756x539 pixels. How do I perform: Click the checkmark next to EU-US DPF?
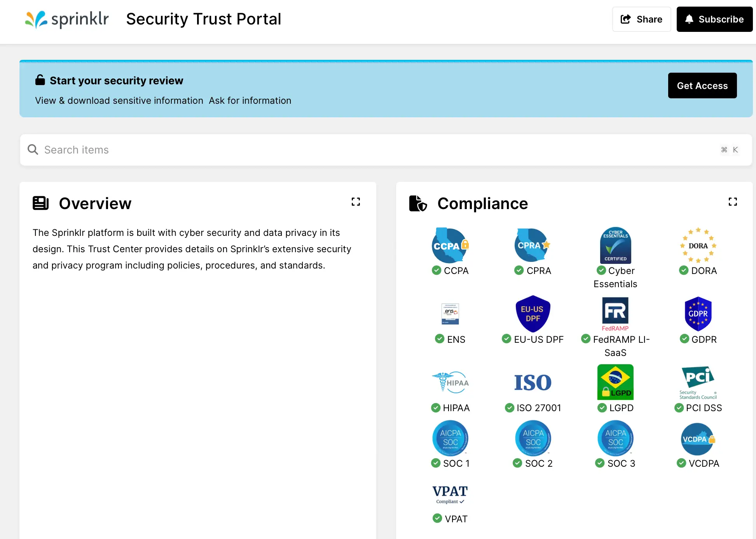tap(506, 339)
